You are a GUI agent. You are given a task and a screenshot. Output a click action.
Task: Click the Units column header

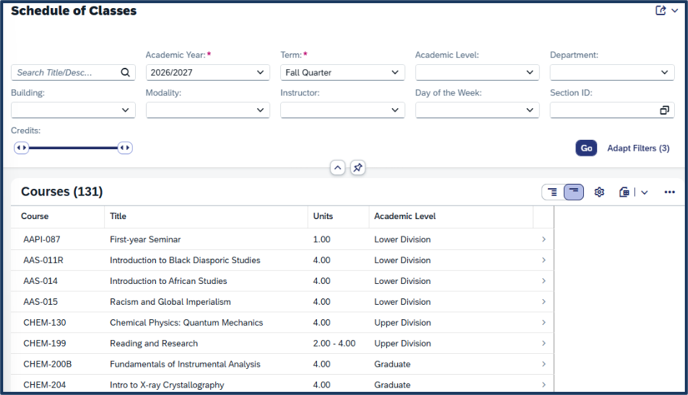[x=323, y=216]
